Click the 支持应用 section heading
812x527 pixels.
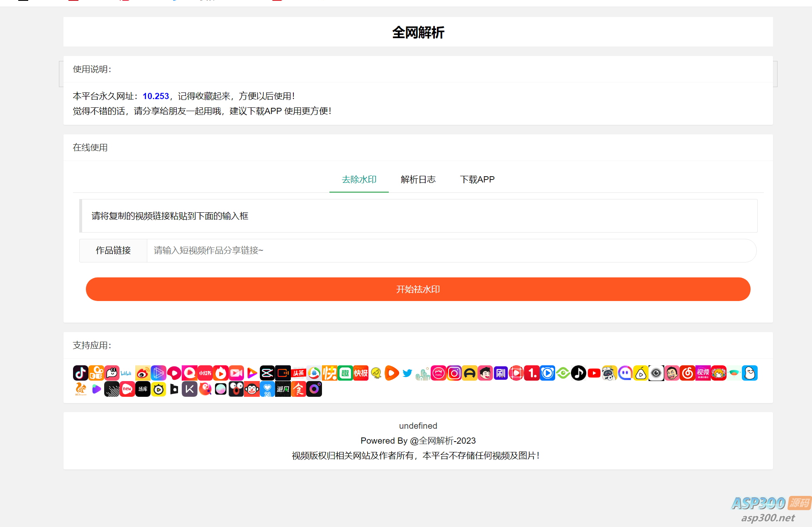click(x=92, y=345)
